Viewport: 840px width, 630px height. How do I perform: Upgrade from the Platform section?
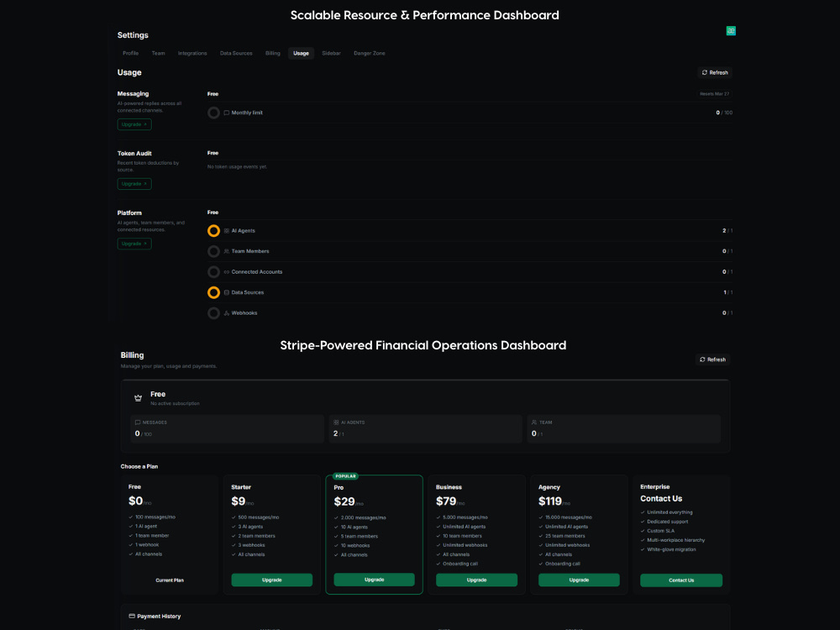point(134,244)
